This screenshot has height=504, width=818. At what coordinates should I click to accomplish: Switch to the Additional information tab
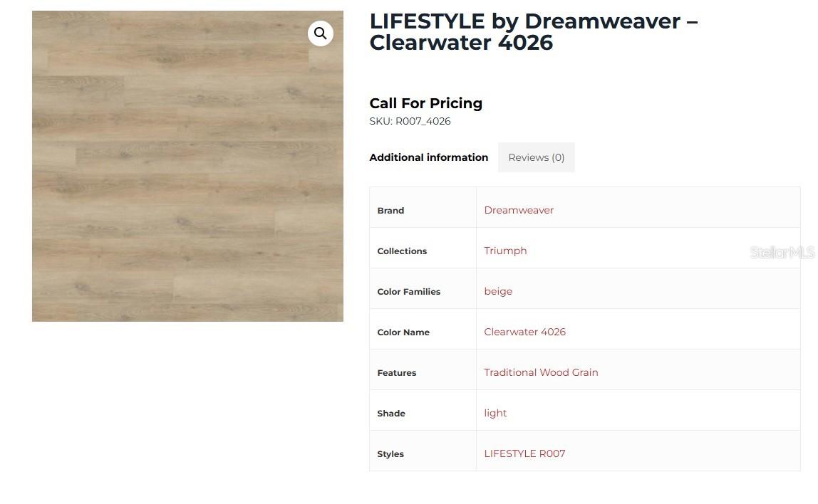(428, 157)
